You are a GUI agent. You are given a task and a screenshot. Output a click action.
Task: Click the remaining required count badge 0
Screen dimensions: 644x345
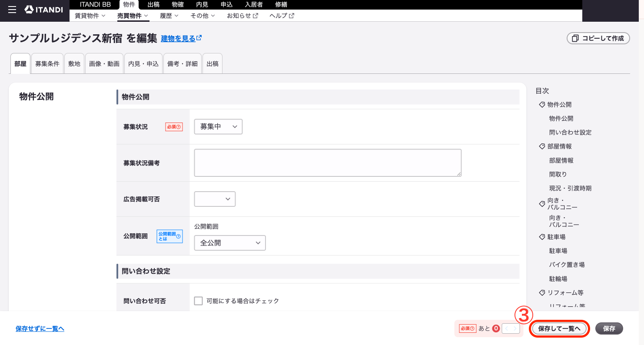(496, 328)
